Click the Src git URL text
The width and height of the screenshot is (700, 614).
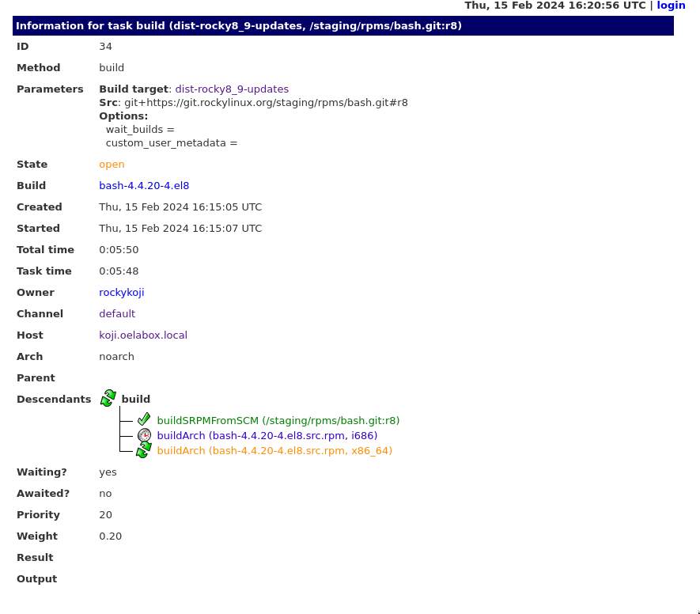click(x=266, y=103)
